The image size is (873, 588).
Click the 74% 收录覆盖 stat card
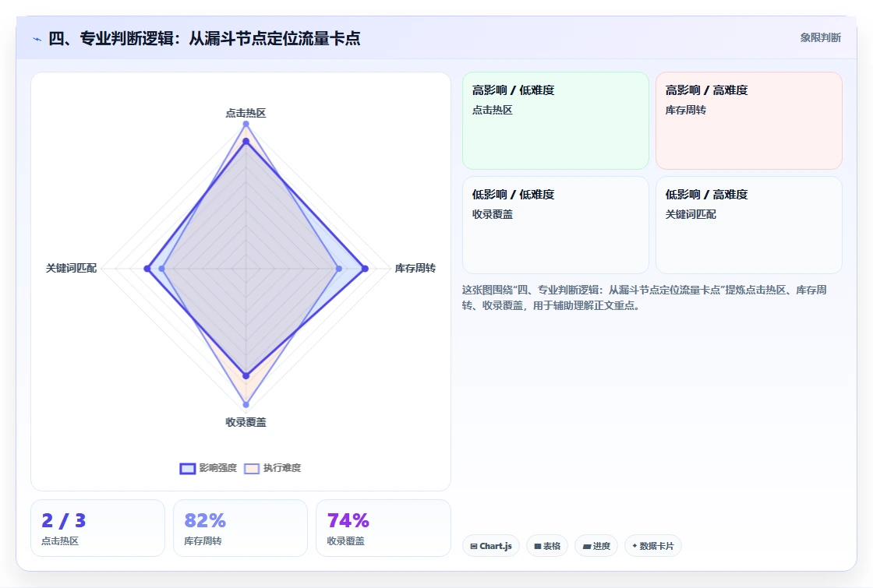[x=383, y=528]
